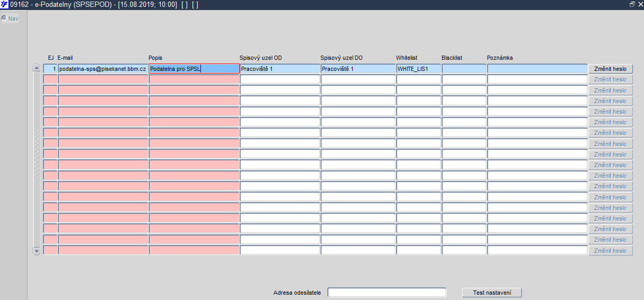Screen dimensions: 644x300
Task: Select the EJ field containing 1
Action: tap(50, 69)
